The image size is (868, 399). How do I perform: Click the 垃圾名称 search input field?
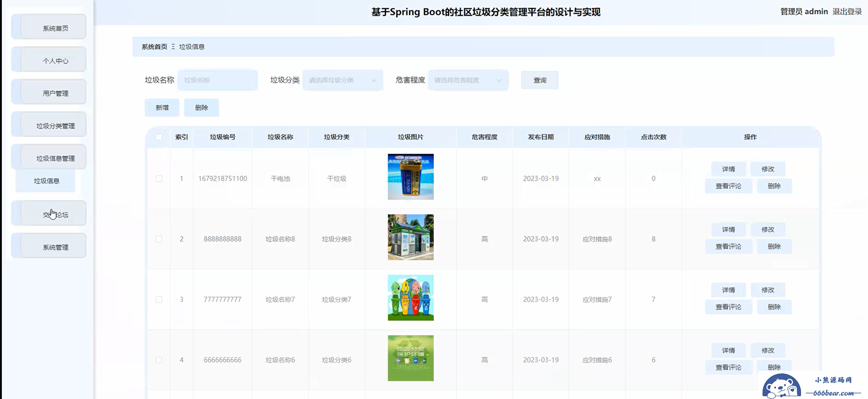point(217,80)
